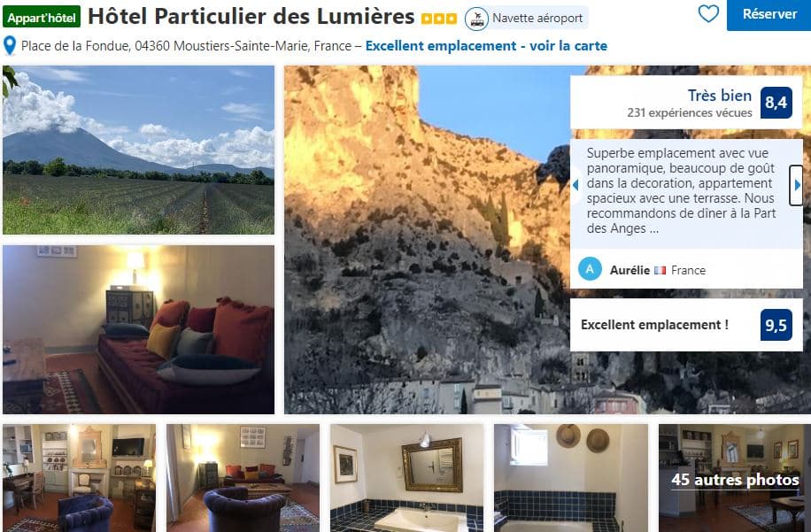Click the airport shuttle icon
Viewport: 811px width, 532px height.
pos(476,19)
